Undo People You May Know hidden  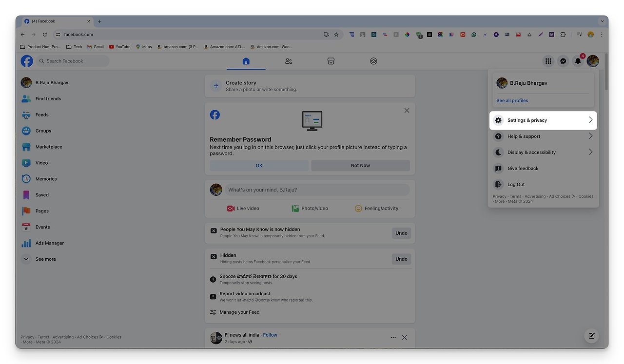coord(401,233)
